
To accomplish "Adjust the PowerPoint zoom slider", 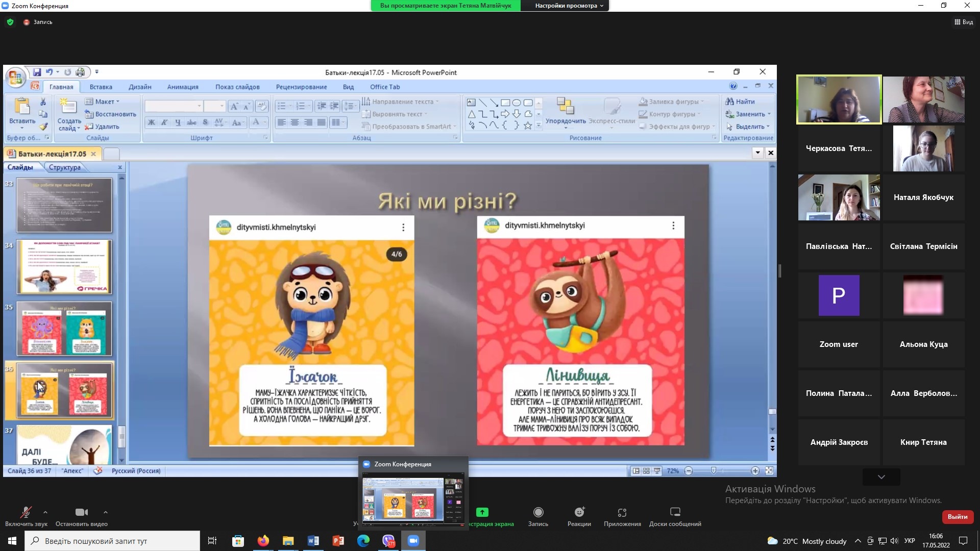I will tap(714, 470).
